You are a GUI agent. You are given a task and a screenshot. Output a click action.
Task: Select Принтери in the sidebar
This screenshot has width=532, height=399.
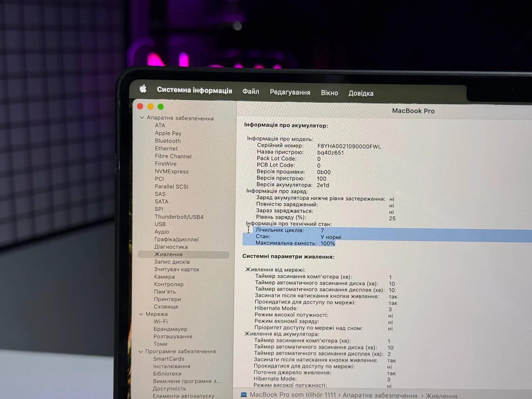coord(167,299)
